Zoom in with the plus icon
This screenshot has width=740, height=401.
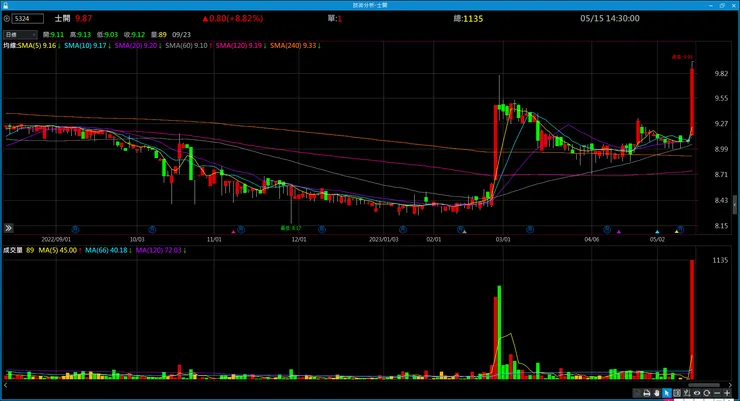click(x=727, y=393)
